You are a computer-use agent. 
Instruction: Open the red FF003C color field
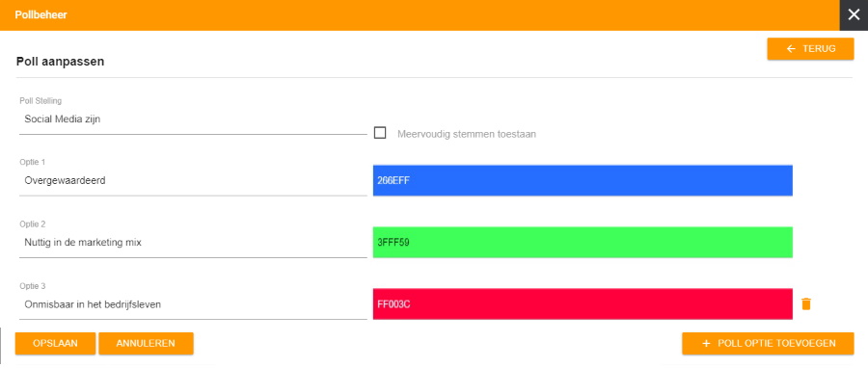pos(583,303)
